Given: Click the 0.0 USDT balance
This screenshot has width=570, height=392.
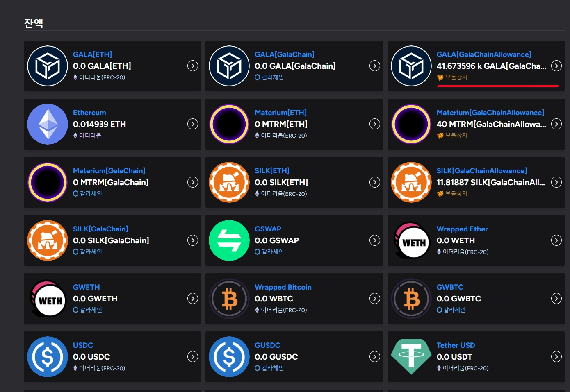Looking at the screenshot, I should 454,357.
